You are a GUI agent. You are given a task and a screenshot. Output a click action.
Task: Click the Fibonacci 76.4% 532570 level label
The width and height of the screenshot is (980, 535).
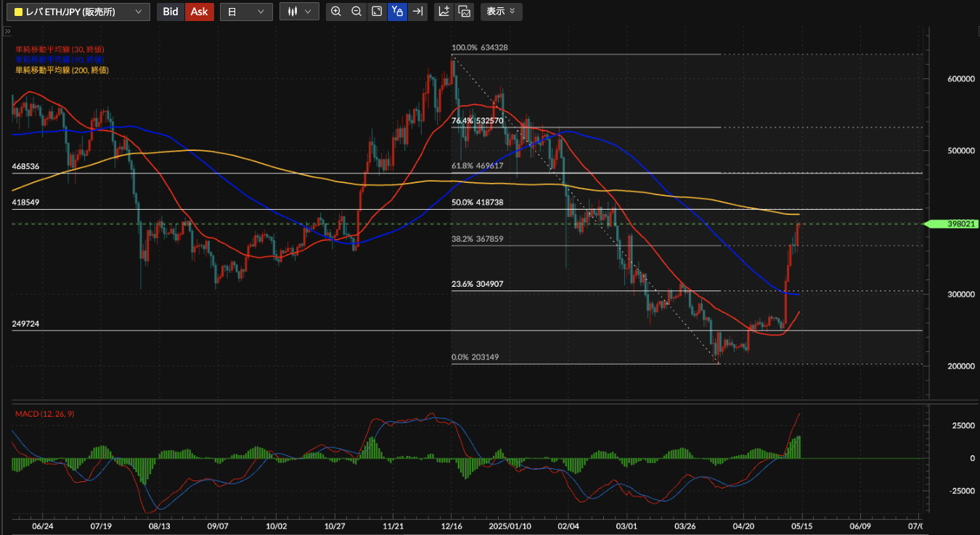click(x=478, y=121)
